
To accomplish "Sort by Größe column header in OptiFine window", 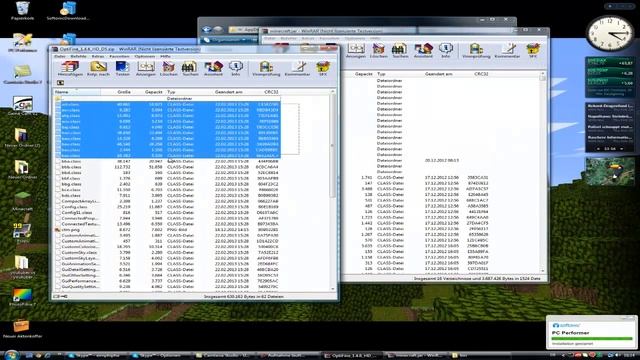I will (x=117, y=92).
